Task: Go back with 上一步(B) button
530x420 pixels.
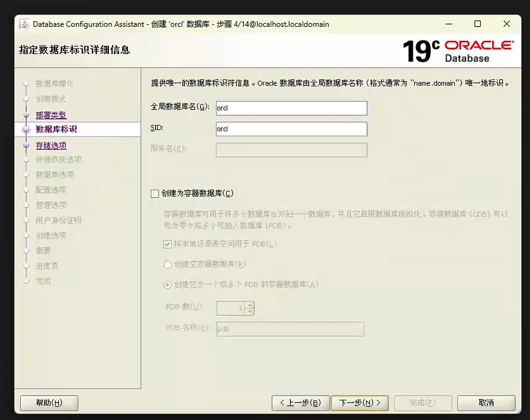Action: click(301, 403)
